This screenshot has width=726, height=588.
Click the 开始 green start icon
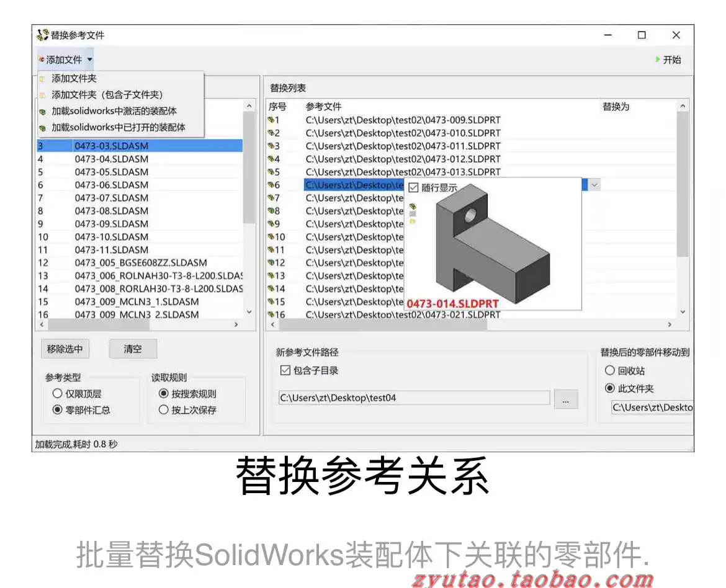[657, 60]
